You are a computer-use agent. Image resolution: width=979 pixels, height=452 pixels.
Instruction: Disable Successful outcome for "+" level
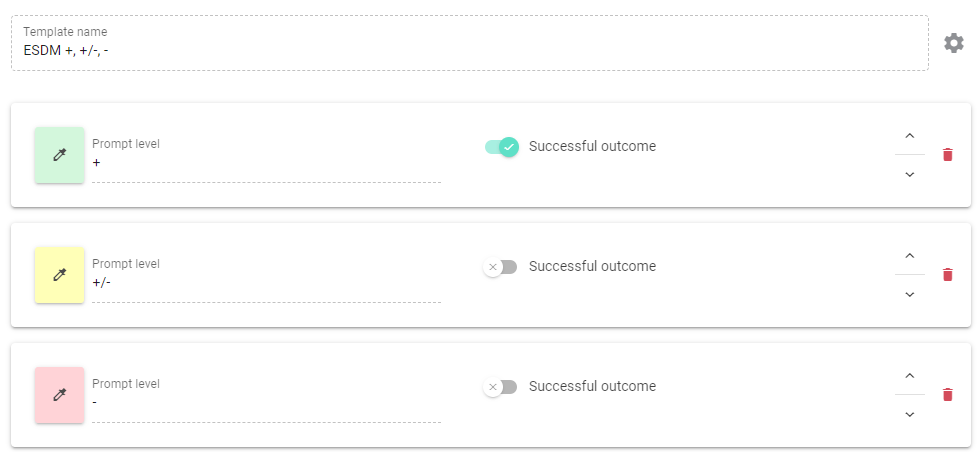pos(501,147)
